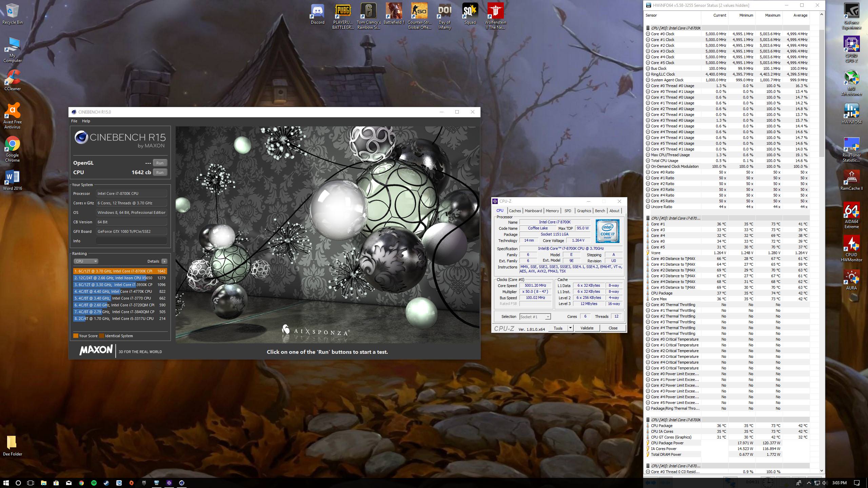
Task: Select the CPU Package Power row in HWiNFO64
Action: coord(727,443)
